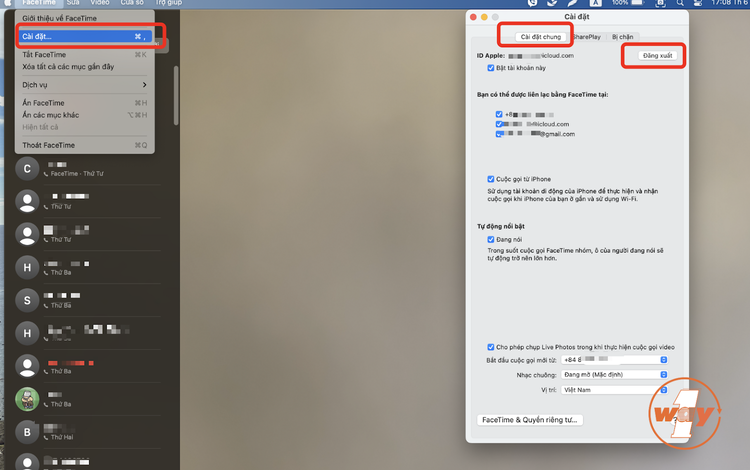
Task: Open the input source 'A' menu bar icon
Action: pos(595,3)
